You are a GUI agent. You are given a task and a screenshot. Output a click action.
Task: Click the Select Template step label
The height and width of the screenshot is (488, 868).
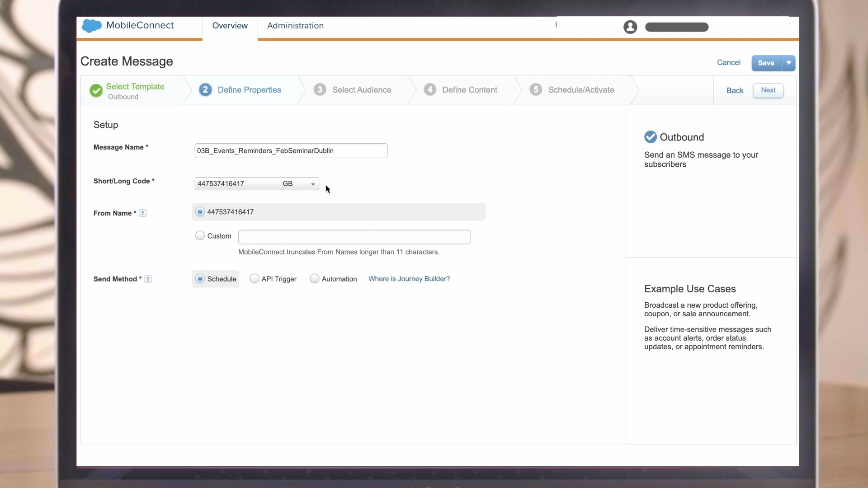135,87
